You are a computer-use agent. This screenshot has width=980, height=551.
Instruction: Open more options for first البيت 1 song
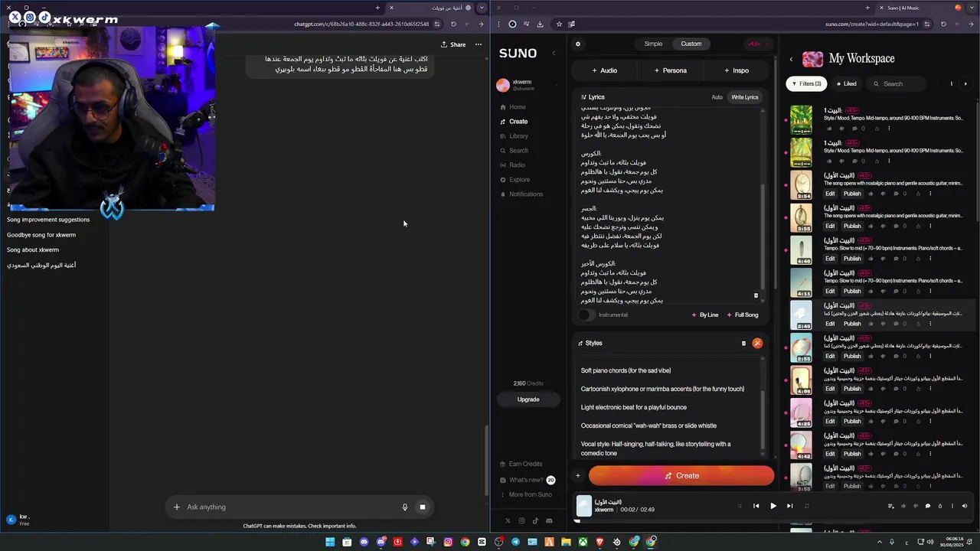[890, 129]
